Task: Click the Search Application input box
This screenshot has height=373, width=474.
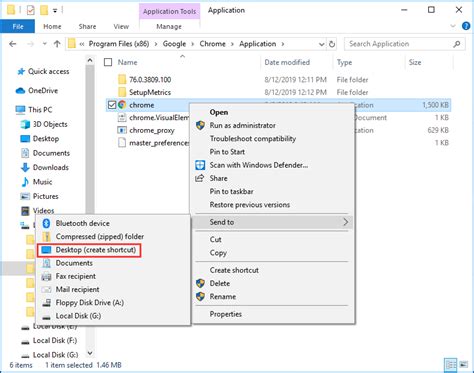Action: click(x=399, y=44)
